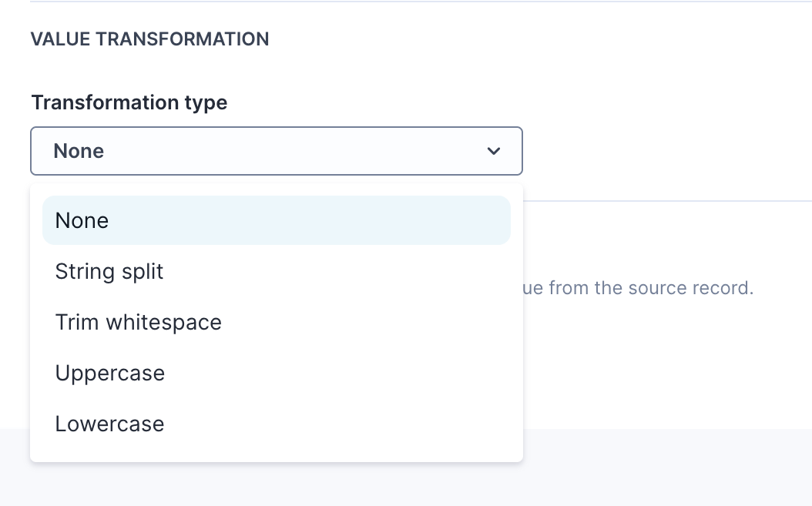Click the 'from the source record' helper text
Viewport: 812px width, 506px height.
click(638, 288)
